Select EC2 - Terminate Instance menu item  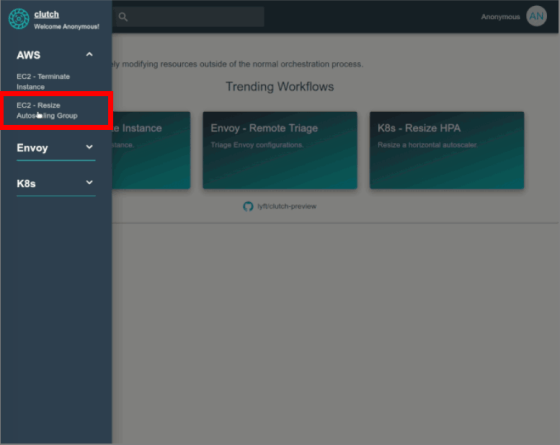43,81
